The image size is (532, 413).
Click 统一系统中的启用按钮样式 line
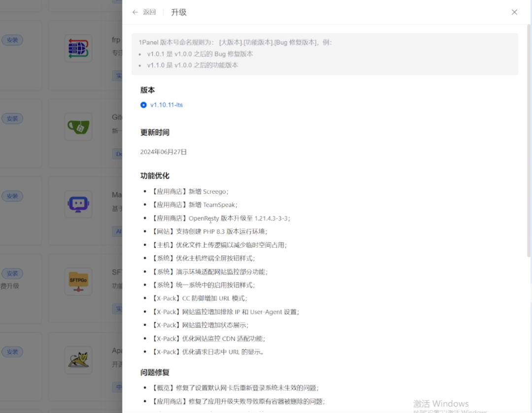coord(203,285)
